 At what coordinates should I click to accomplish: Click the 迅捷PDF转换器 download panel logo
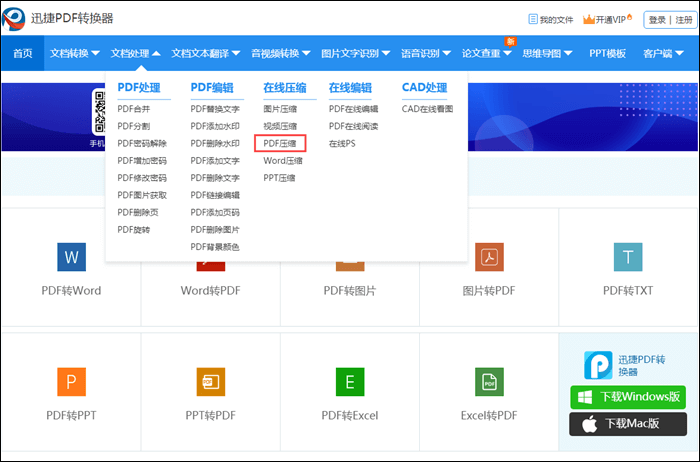[598, 365]
